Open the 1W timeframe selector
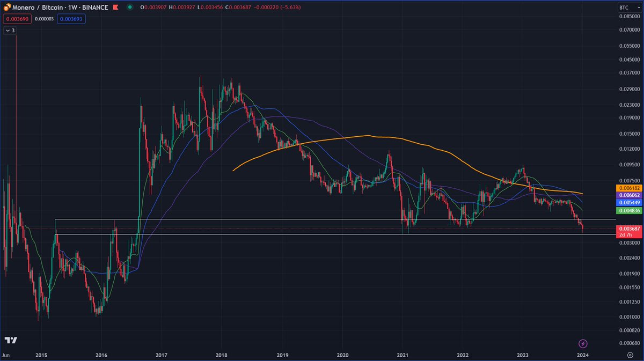This screenshot has height=361, width=644. [72, 8]
